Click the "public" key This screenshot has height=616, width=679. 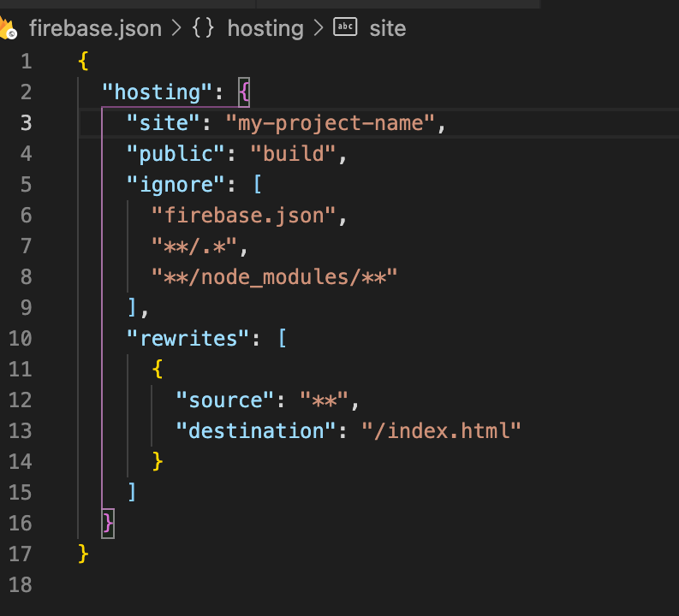coord(176,154)
